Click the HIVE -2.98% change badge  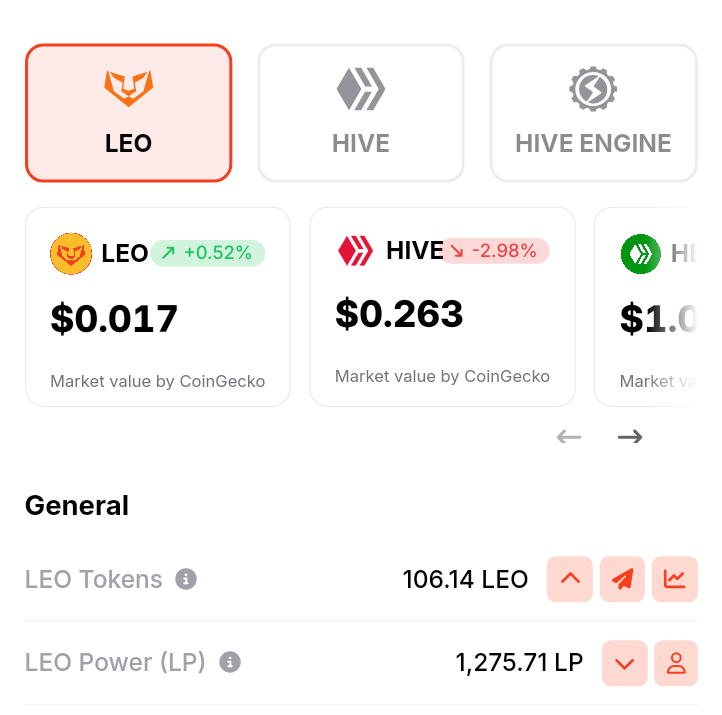tap(495, 251)
